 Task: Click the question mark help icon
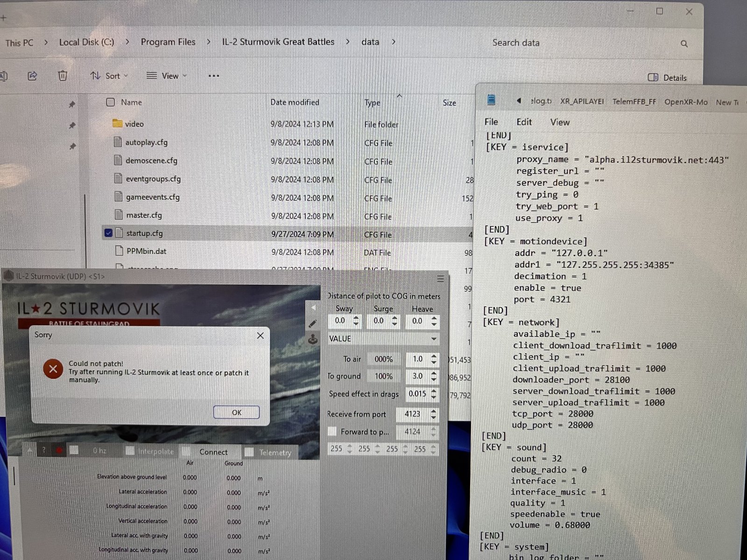[x=44, y=450]
